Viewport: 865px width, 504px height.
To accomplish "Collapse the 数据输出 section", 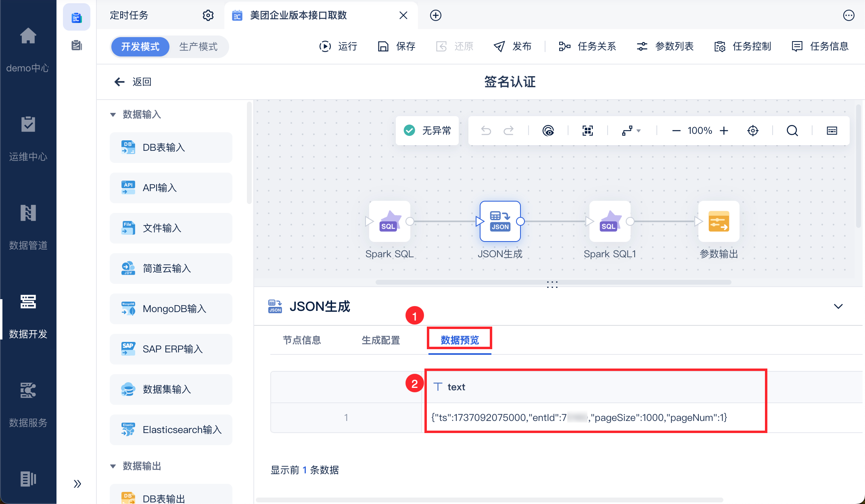I will [x=113, y=467].
